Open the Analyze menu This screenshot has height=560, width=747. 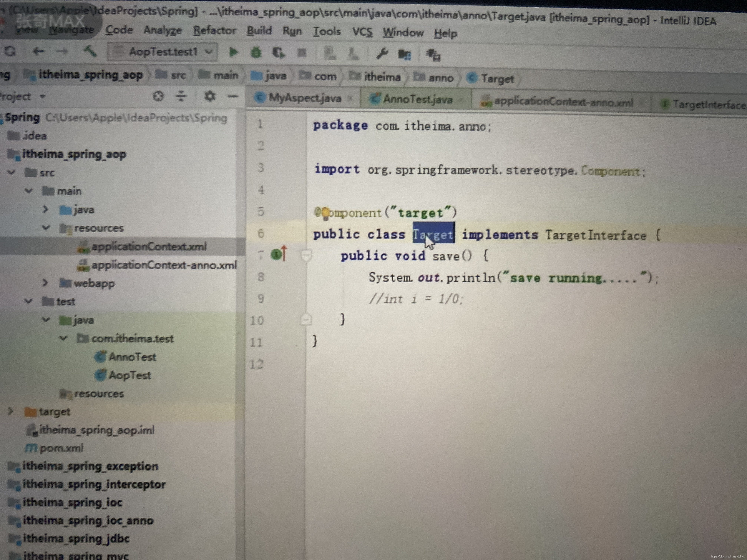coord(162,30)
